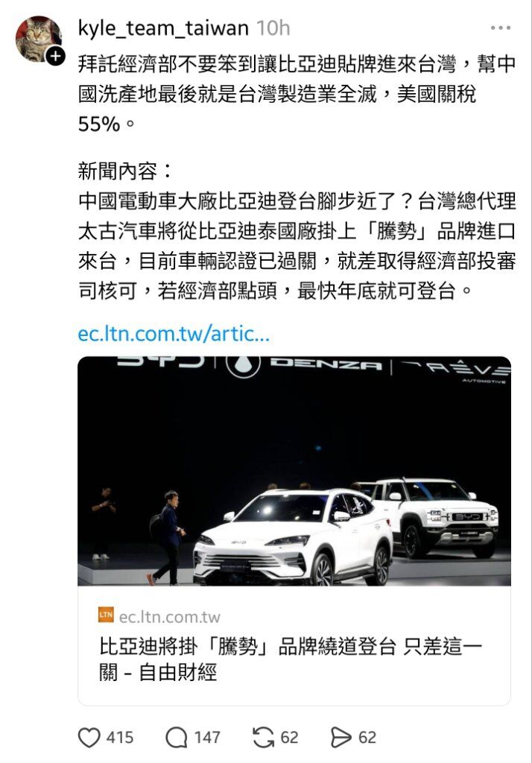Viewport: 532px width, 763px height.
Task: Select the post text beginning 拜託經濟部
Action: 297,94
